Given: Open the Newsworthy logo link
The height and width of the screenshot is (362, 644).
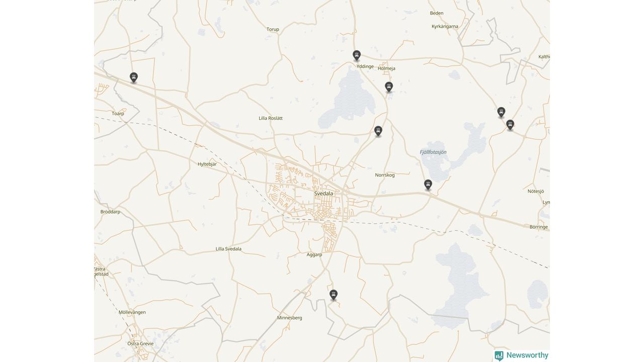Looking at the screenshot, I should 521,355.
